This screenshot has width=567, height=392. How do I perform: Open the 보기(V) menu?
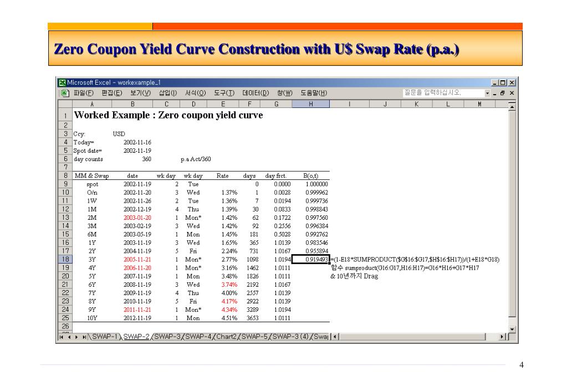coord(140,93)
